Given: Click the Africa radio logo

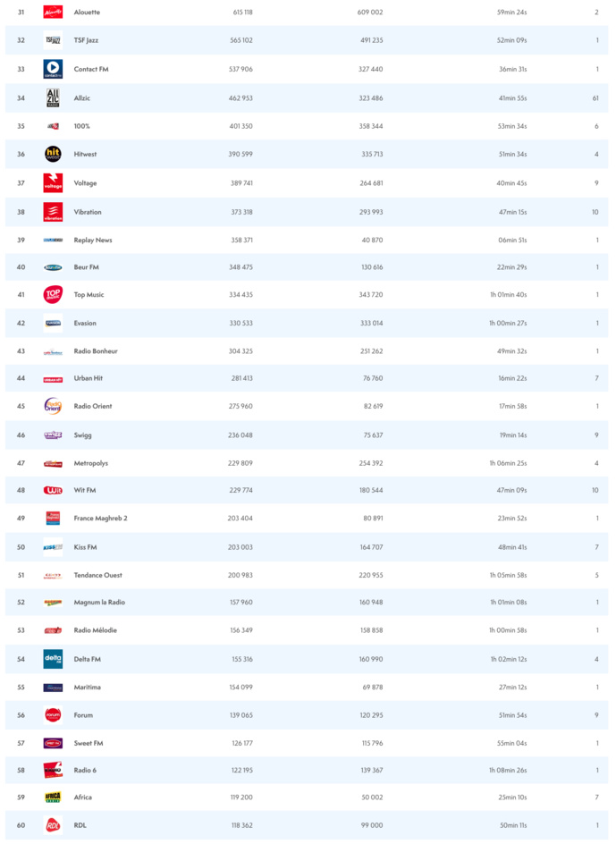Looking at the screenshot, I should point(53,797).
